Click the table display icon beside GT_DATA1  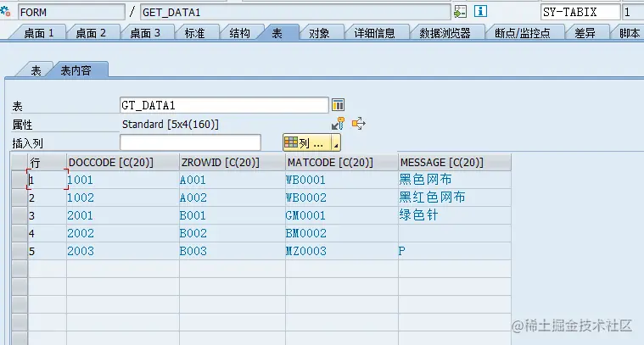338,105
